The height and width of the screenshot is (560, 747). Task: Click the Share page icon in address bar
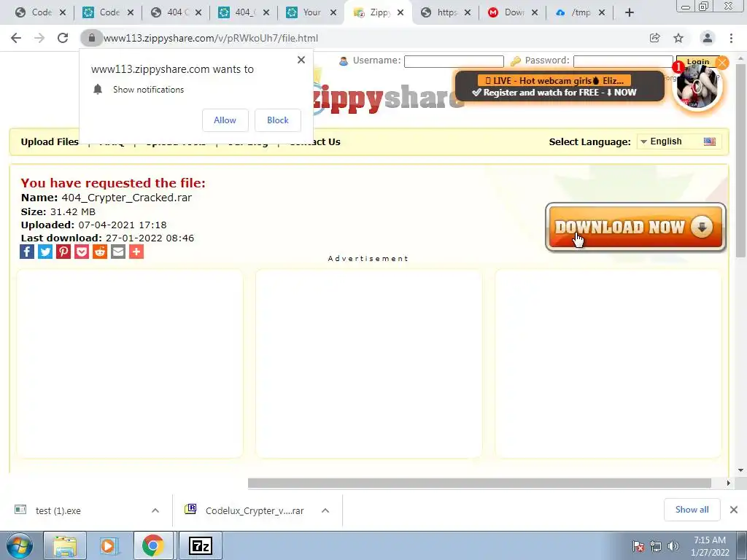tap(655, 38)
